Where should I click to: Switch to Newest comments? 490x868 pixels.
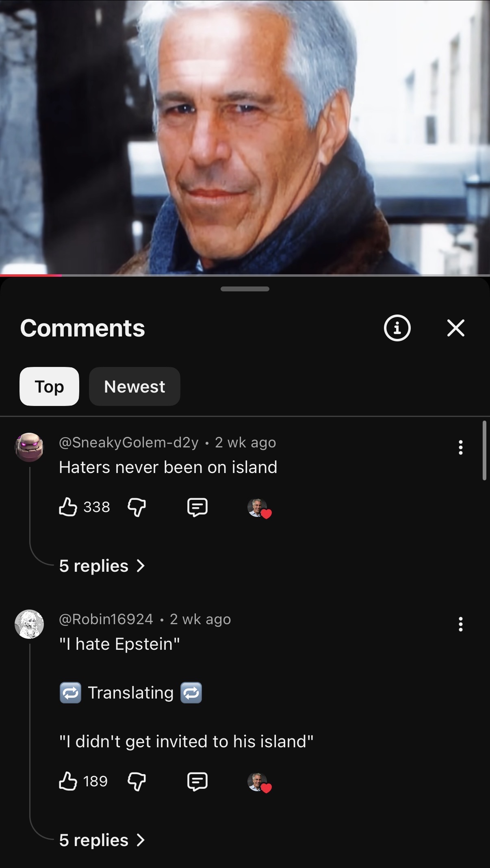134,386
